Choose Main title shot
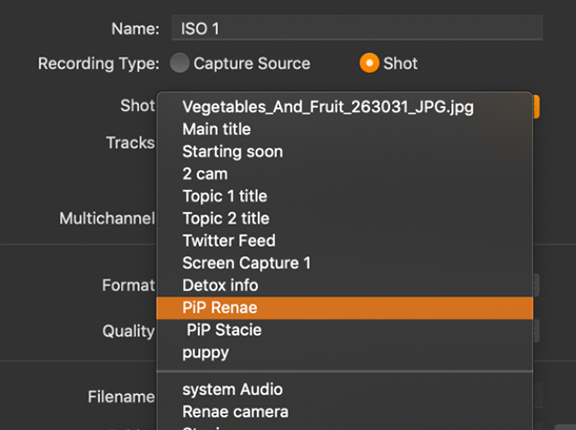 [x=345, y=129]
